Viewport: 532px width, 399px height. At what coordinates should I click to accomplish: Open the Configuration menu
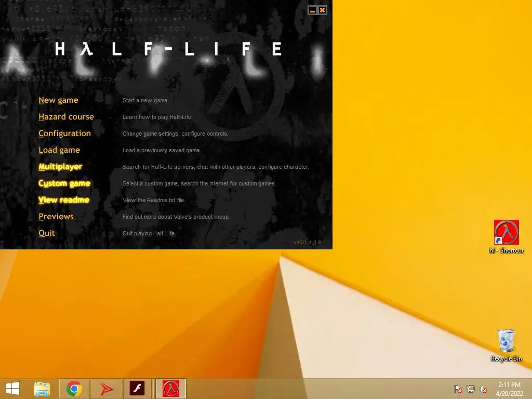coord(64,134)
